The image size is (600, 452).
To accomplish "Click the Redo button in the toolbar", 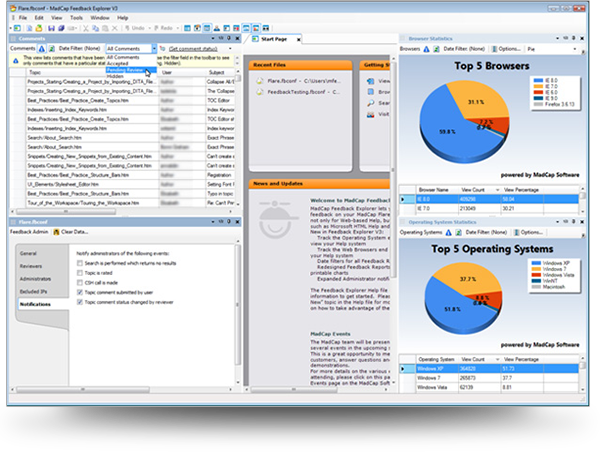I will 163,28.
